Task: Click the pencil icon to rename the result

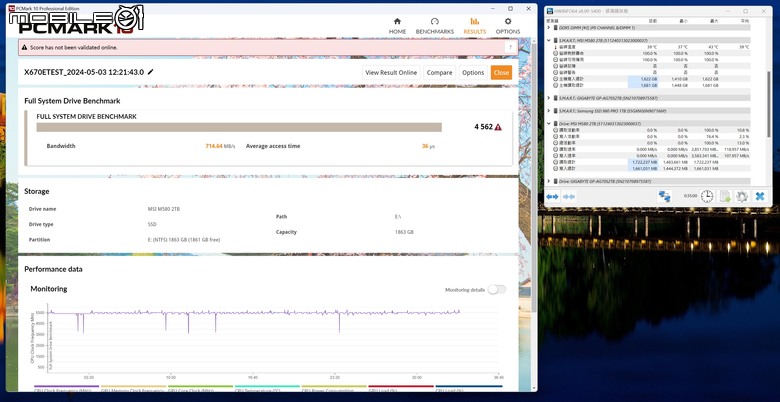Action: [x=151, y=72]
